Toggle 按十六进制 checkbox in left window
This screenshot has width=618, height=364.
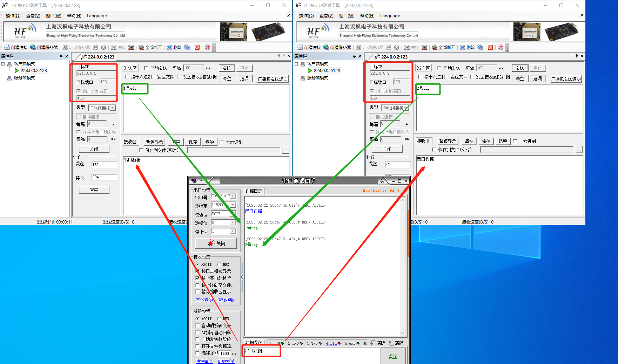point(127,77)
